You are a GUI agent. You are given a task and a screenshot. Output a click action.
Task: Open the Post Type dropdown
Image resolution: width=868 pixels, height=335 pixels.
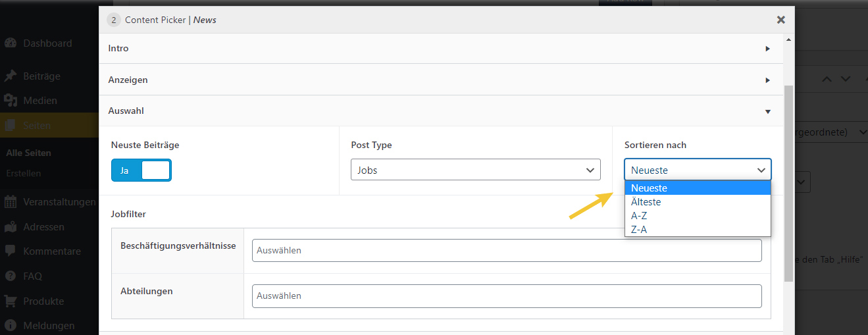pos(475,170)
